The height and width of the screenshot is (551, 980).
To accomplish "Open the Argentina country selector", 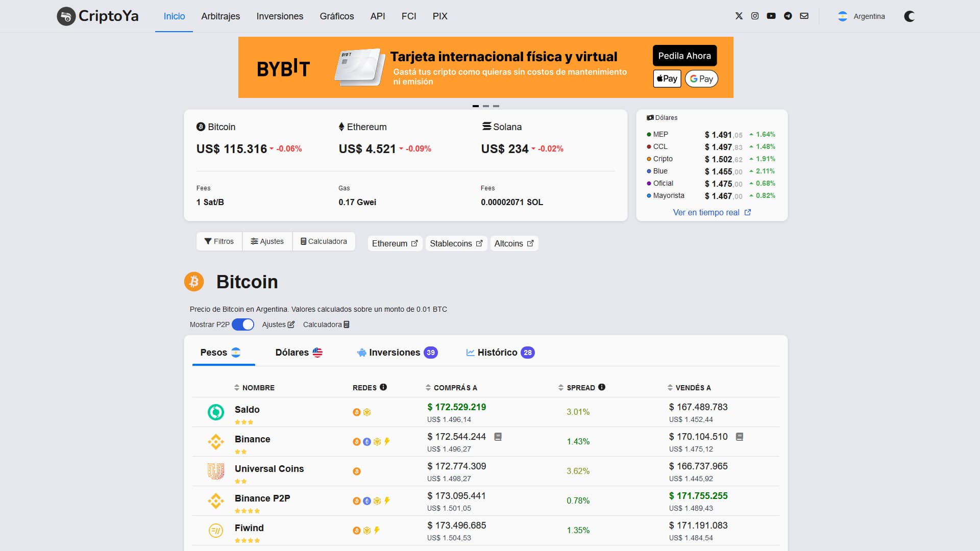I will pyautogui.click(x=861, y=16).
